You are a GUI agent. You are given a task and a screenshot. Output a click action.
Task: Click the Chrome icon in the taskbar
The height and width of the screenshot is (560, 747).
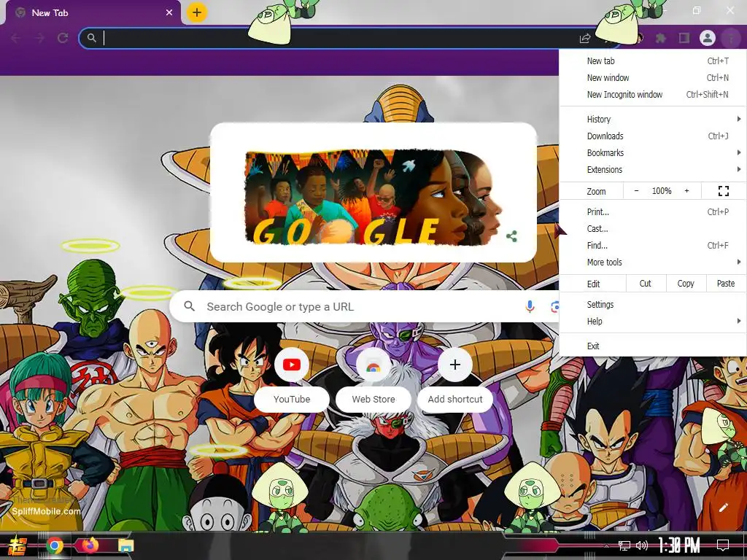pyautogui.click(x=55, y=545)
